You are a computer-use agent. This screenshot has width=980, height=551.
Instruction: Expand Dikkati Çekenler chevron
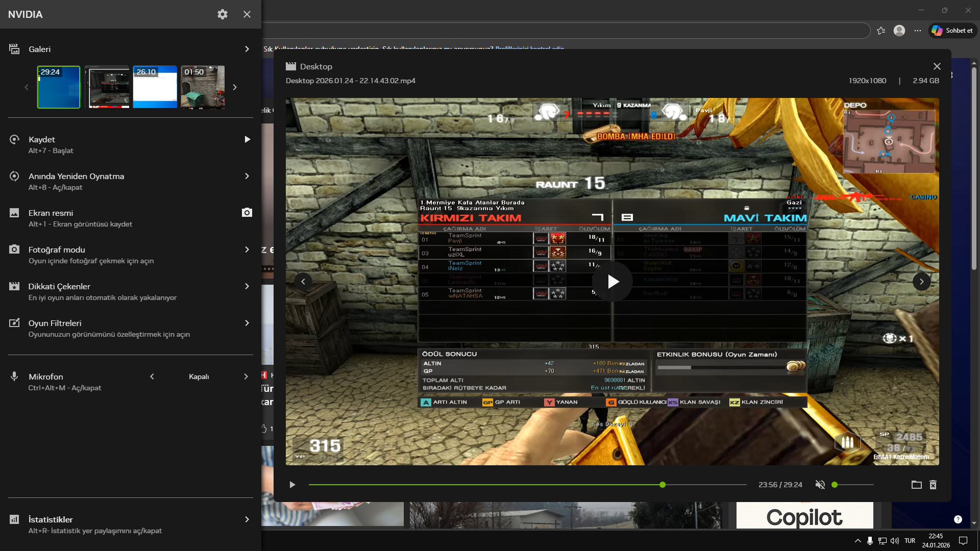pos(247,286)
